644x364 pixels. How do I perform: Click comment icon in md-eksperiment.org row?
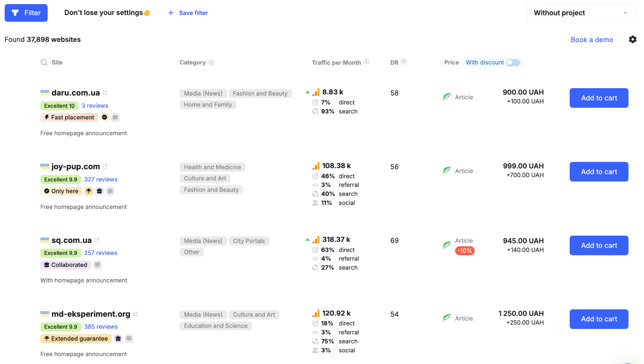[129, 339]
